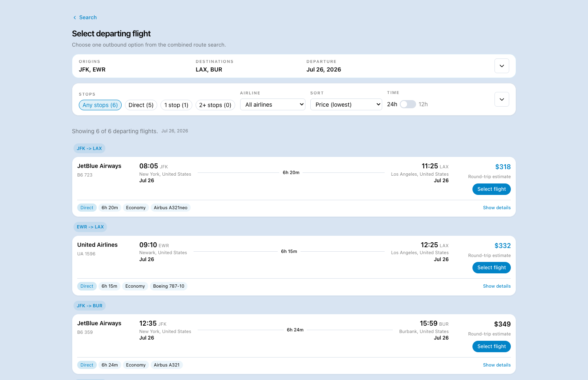Image resolution: width=588 pixels, height=380 pixels.
Task: Click the Airbus A321neo aircraft tag
Action: coord(171,208)
